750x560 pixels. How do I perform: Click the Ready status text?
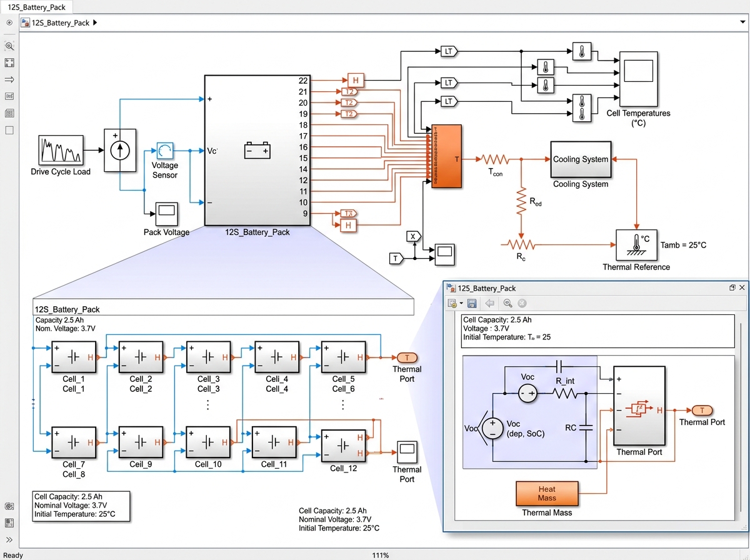[13, 555]
